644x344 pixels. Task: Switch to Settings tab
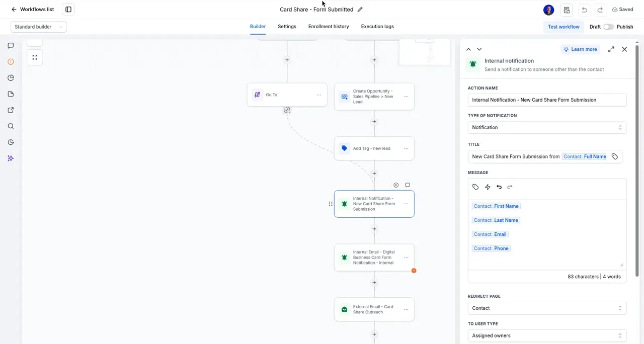click(x=287, y=27)
